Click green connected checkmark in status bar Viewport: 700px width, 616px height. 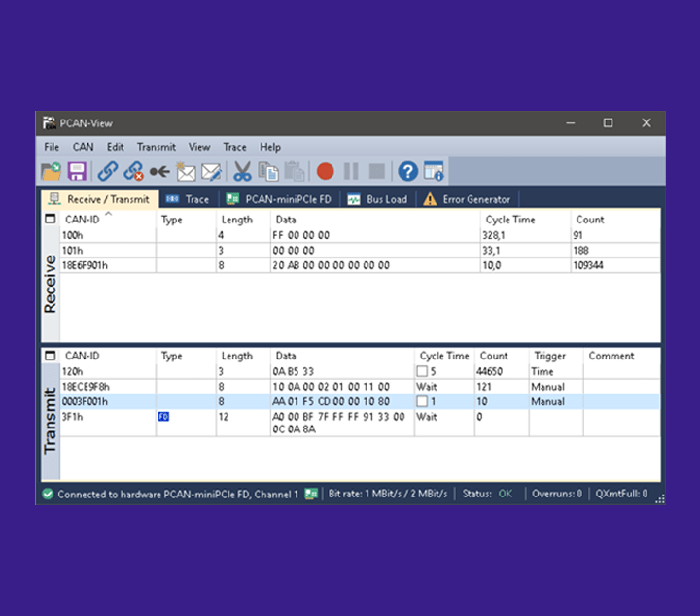point(48,494)
